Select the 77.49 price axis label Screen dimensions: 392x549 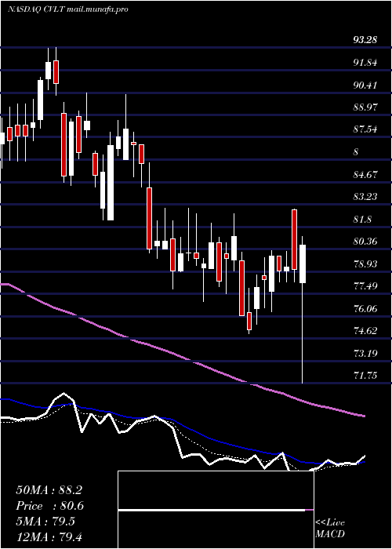pos(365,286)
